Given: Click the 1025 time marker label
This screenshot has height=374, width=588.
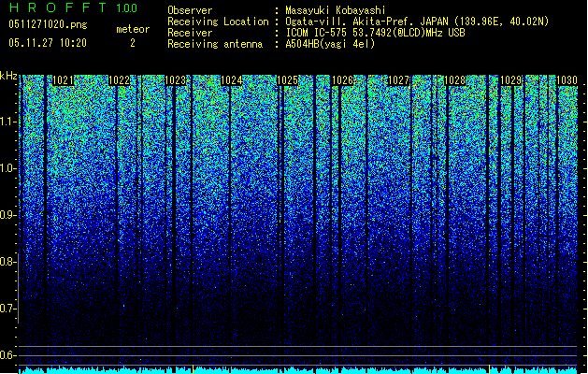Looking at the screenshot, I should click(x=288, y=80).
